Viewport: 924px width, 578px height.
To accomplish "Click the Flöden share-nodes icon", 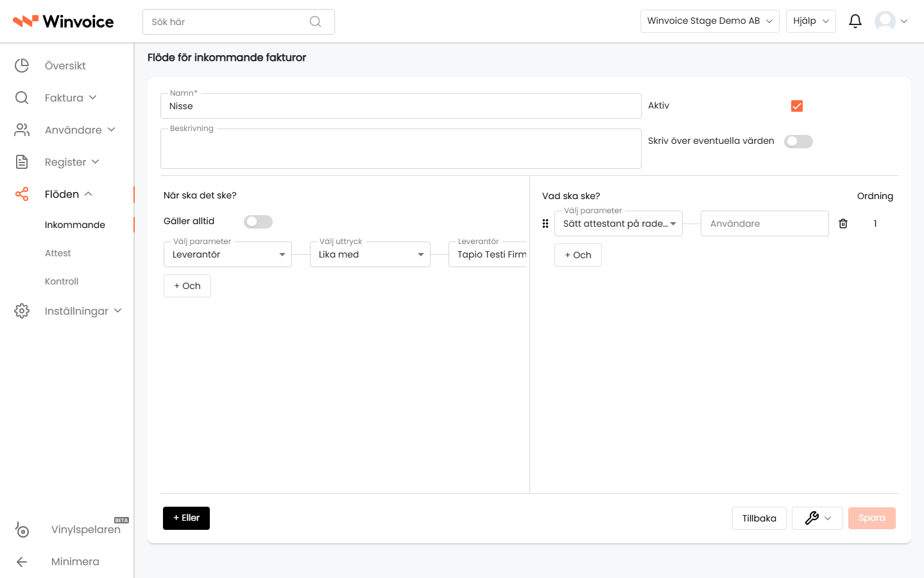I will tap(22, 194).
